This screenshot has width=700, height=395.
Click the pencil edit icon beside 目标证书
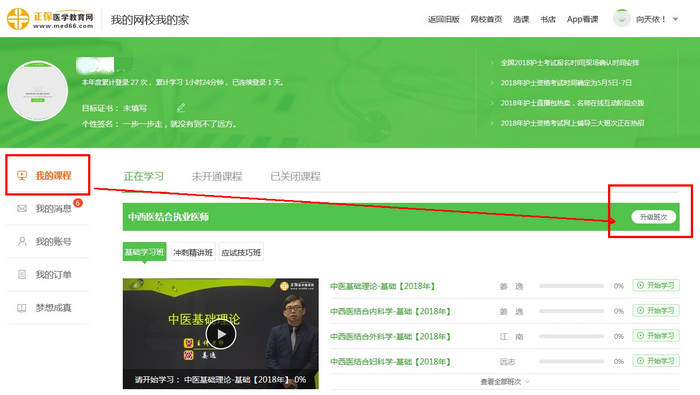point(181,108)
